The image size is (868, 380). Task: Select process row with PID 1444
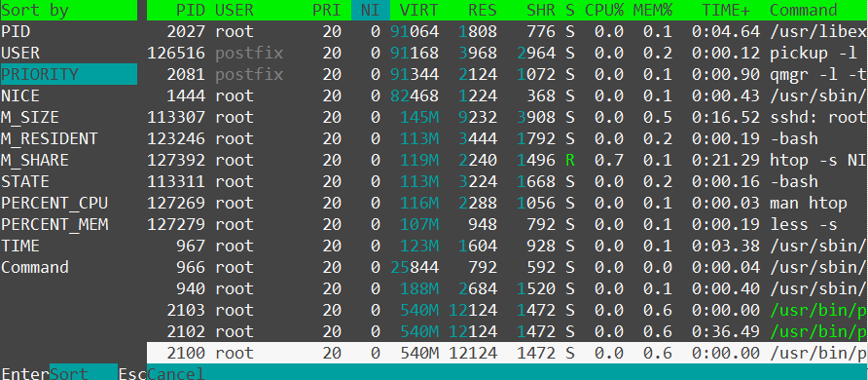(507, 95)
